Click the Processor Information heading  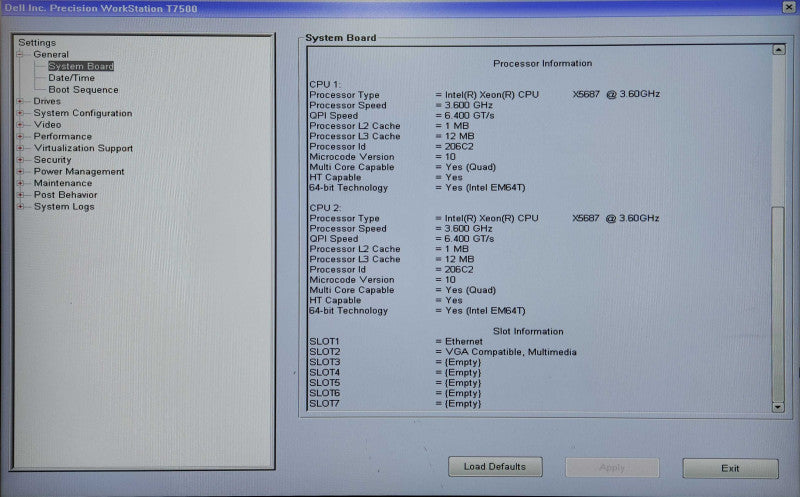point(542,63)
